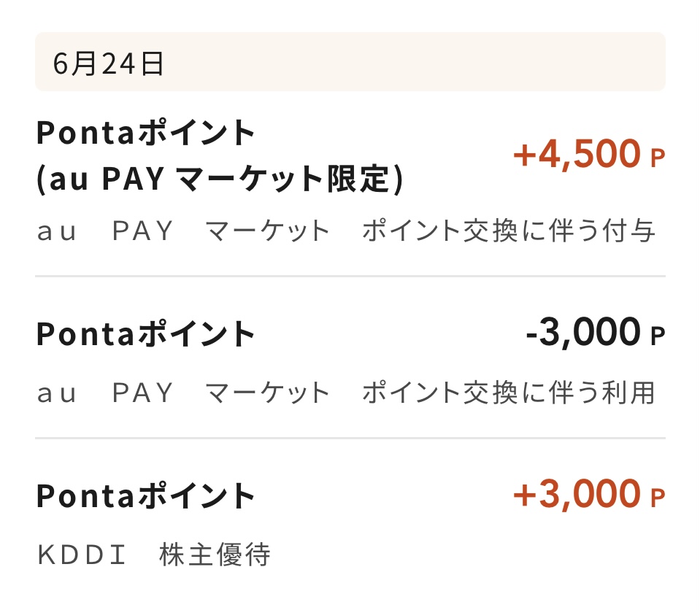Select the -3,000 amount value
Viewport: 700px width, 610px height.
pyautogui.click(x=583, y=332)
